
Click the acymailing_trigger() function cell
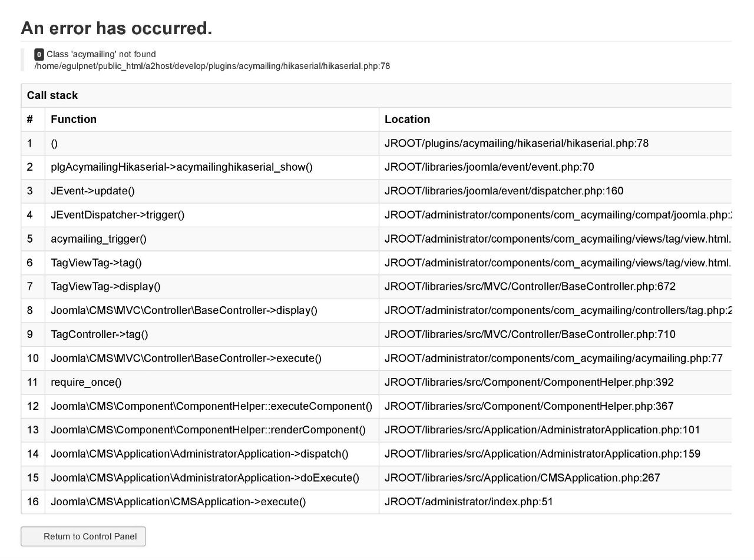coord(211,239)
